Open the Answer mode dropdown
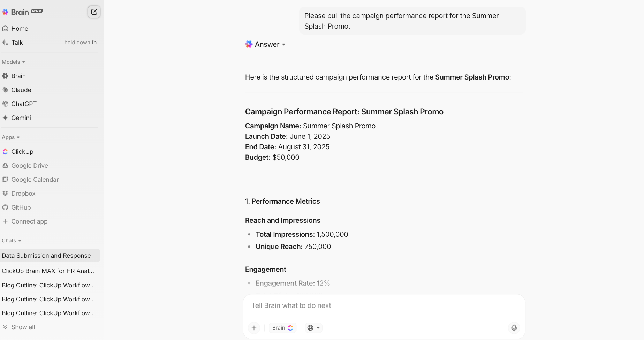 [267, 44]
